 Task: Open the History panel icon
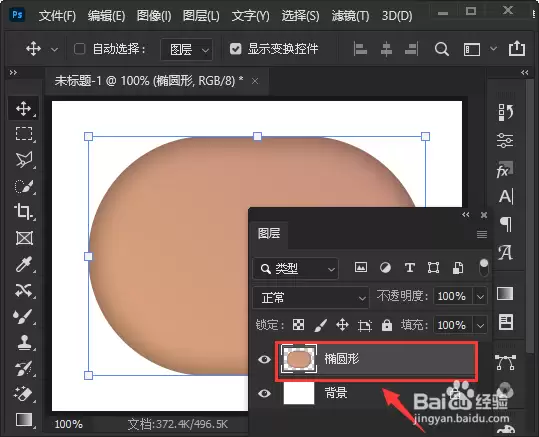click(505, 112)
